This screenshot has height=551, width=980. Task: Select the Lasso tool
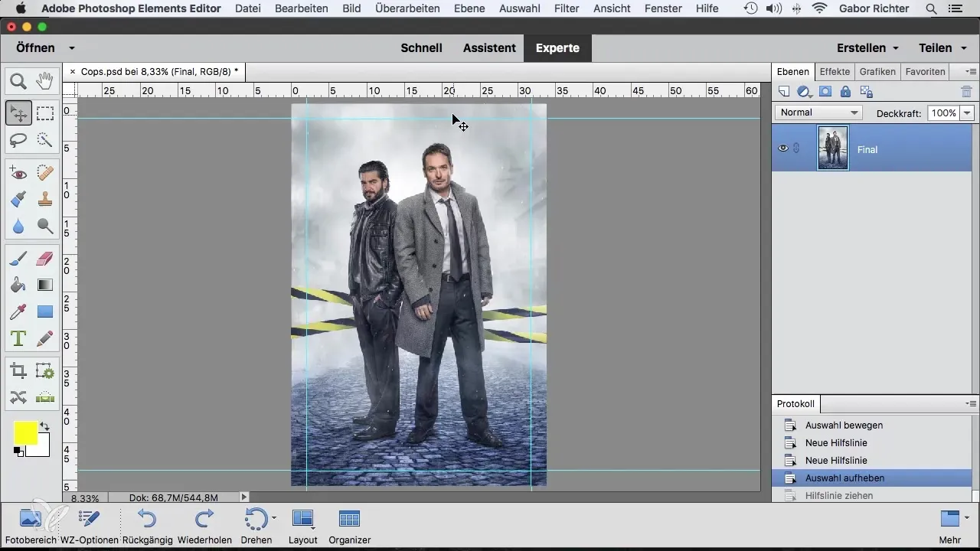point(18,140)
